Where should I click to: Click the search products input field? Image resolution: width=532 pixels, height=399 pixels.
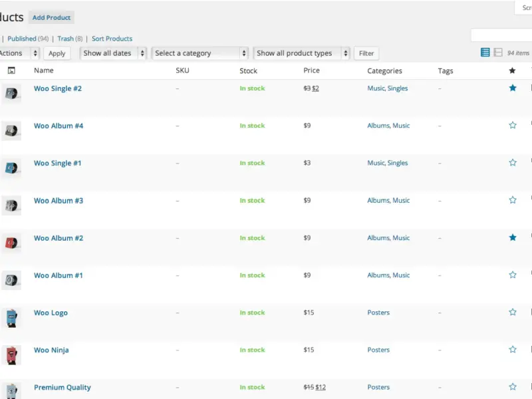coord(501,35)
